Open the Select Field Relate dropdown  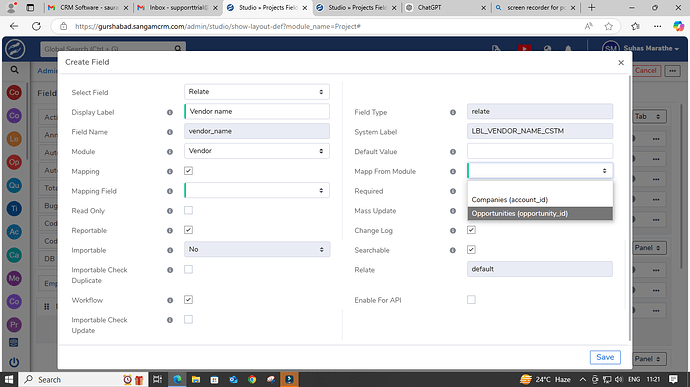257,92
